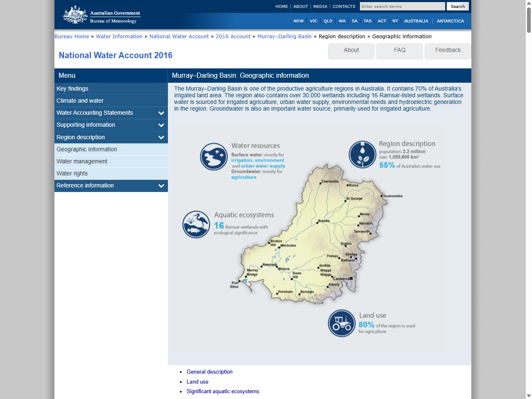Expand Water Accounting Statements chevron

coord(161,113)
